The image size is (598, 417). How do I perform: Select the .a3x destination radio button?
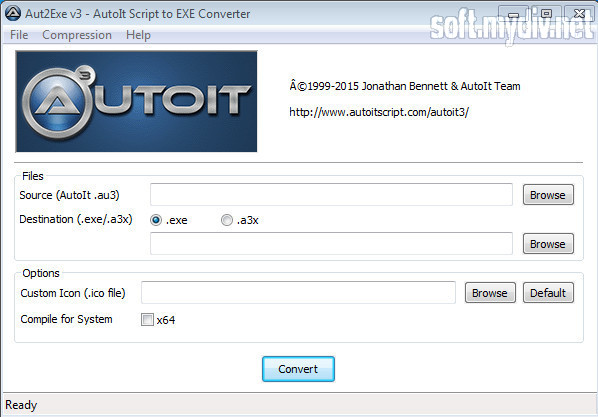click(227, 220)
